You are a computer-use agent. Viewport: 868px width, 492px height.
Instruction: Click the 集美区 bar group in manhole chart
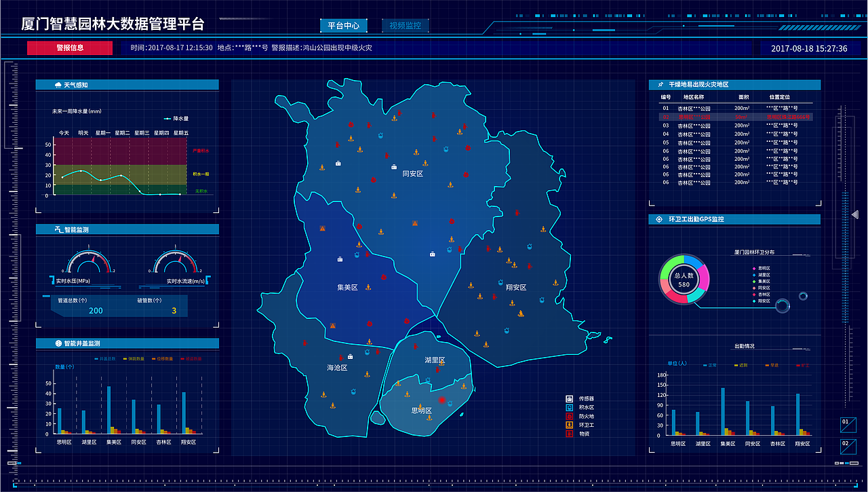(x=113, y=410)
